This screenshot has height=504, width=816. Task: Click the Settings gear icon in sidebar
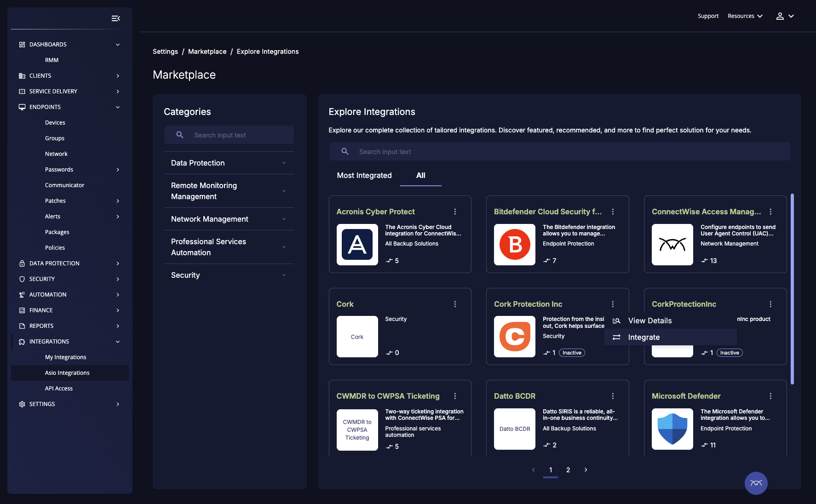[x=22, y=404]
